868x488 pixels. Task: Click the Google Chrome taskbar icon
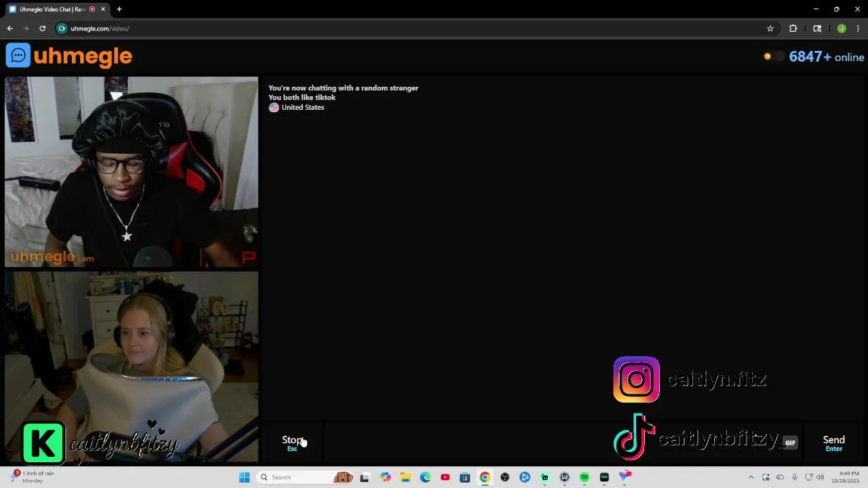pyautogui.click(x=485, y=477)
